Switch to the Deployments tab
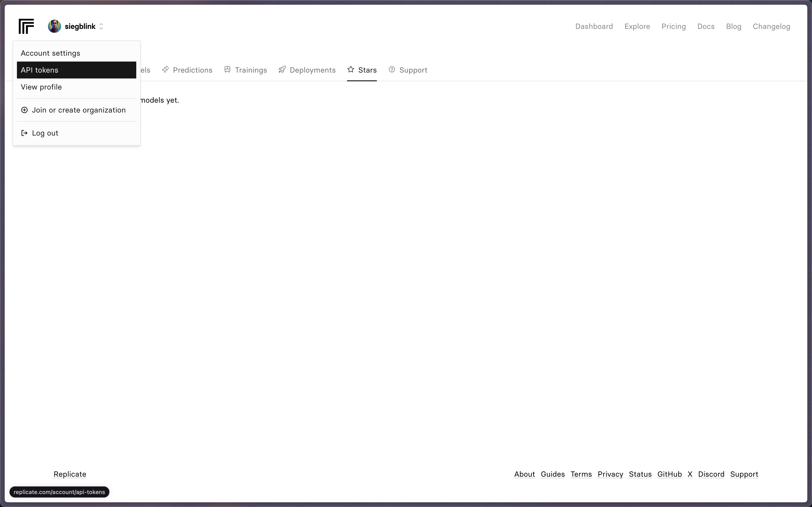Image resolution: width=812 pixels, height=507 pixels. 312,70
